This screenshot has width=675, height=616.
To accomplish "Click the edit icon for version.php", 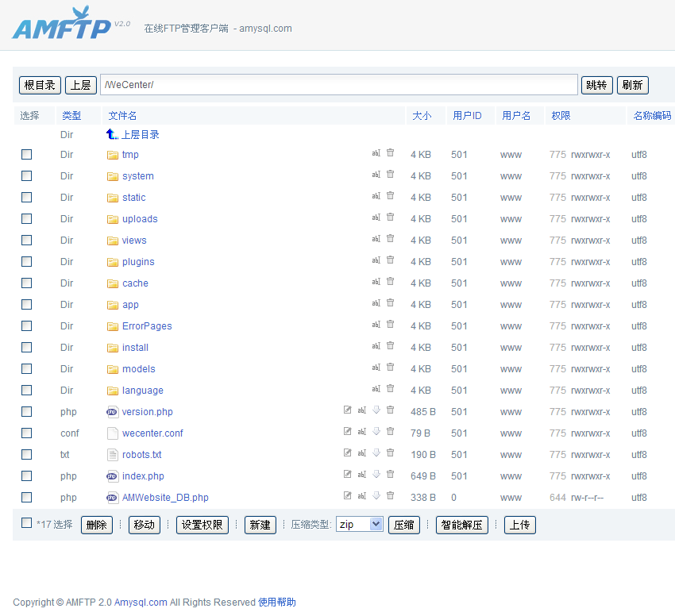I will coord(347,410).
